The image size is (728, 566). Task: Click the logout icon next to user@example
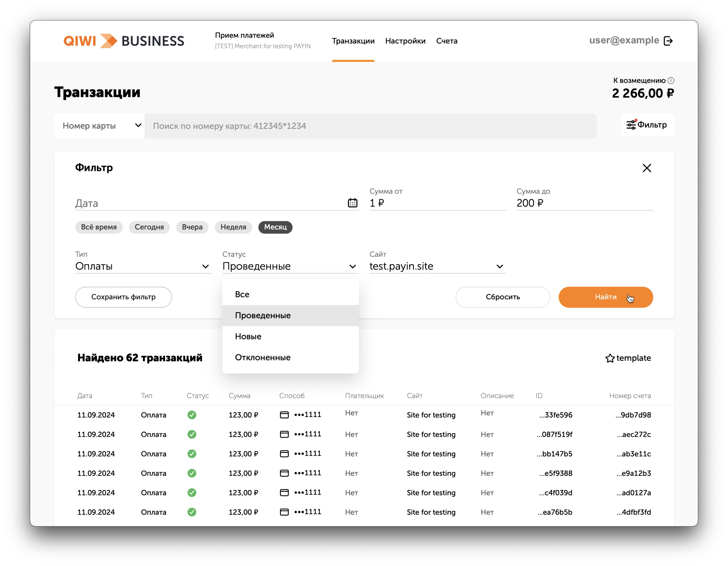(668, 41)
